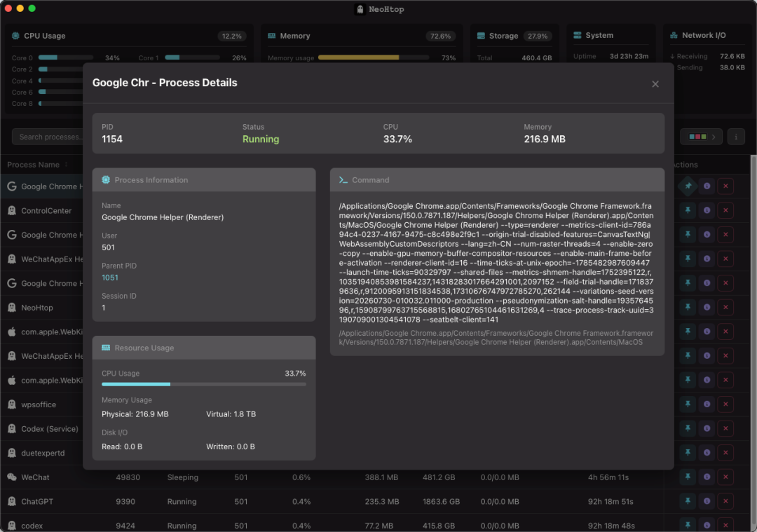
Task: Click the CPU Usage bar in Resource Usage
Action: click(204, 384)
